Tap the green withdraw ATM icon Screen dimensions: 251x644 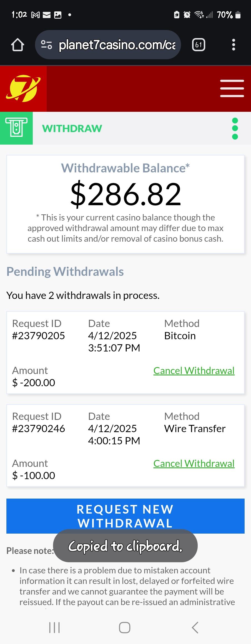coord(16,128)
